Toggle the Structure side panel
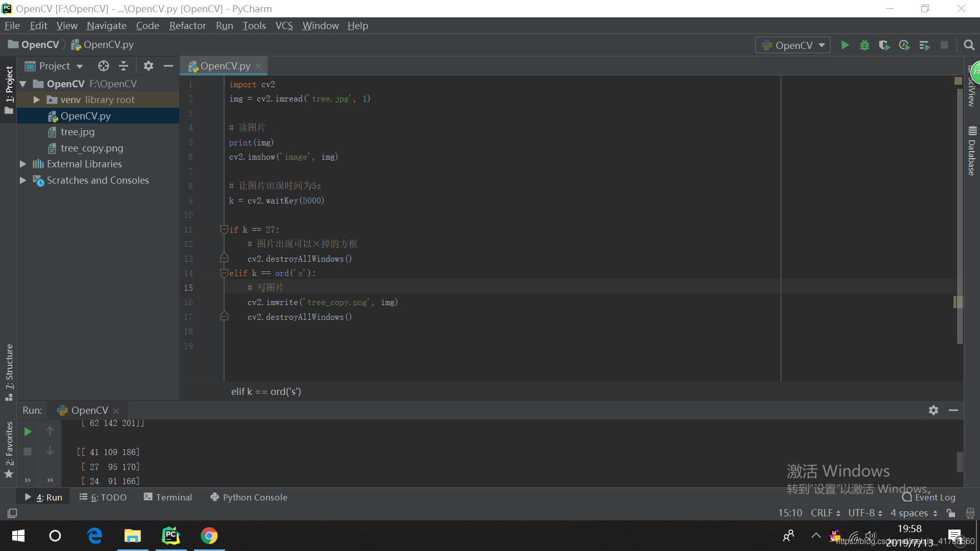Viewport: 980px width, 551px height. 9,372
